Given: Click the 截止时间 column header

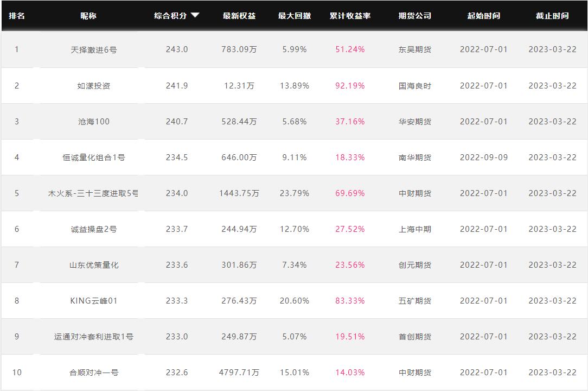Looking at the screenshot, I should point(552,16).
